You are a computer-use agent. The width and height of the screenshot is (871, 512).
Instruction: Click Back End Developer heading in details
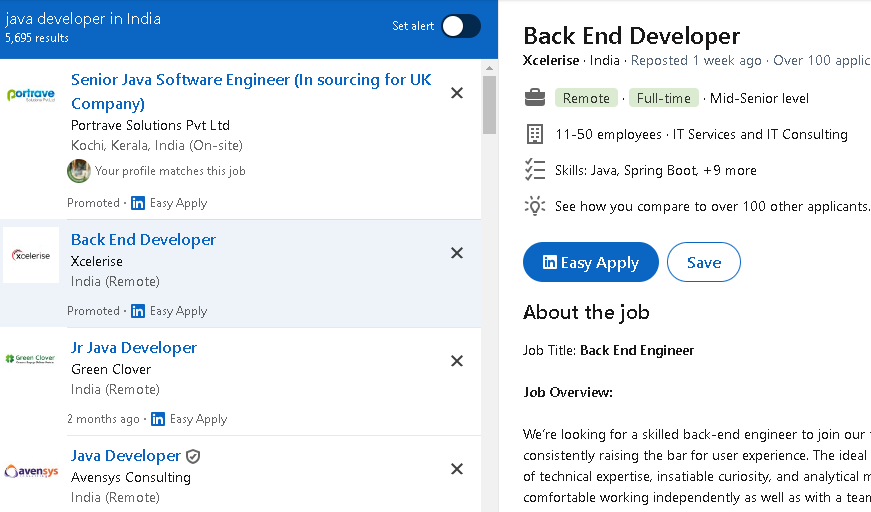click(632, 36)
